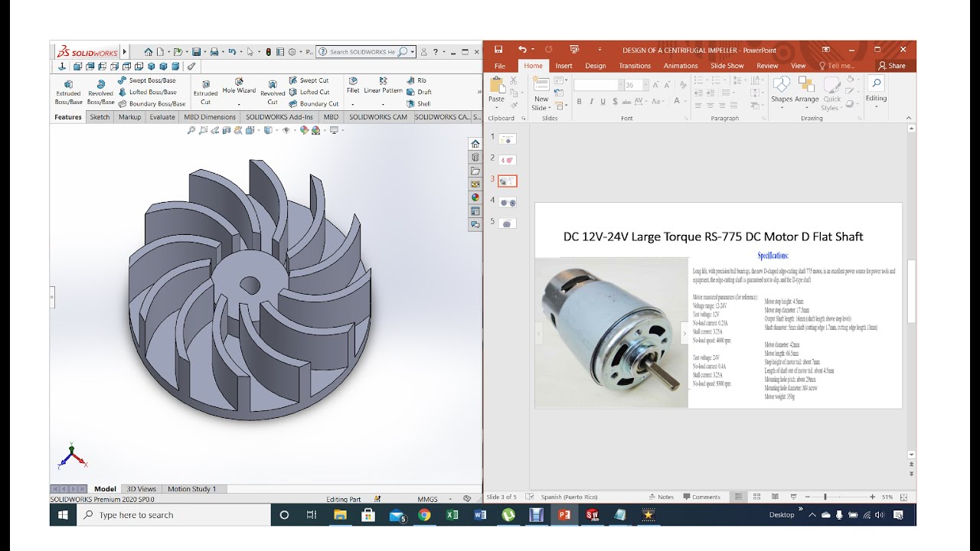Open Appearances tab in SOLIDWORKS task pane
This screenshot has height=551, width=980.
tap(475, 197)
